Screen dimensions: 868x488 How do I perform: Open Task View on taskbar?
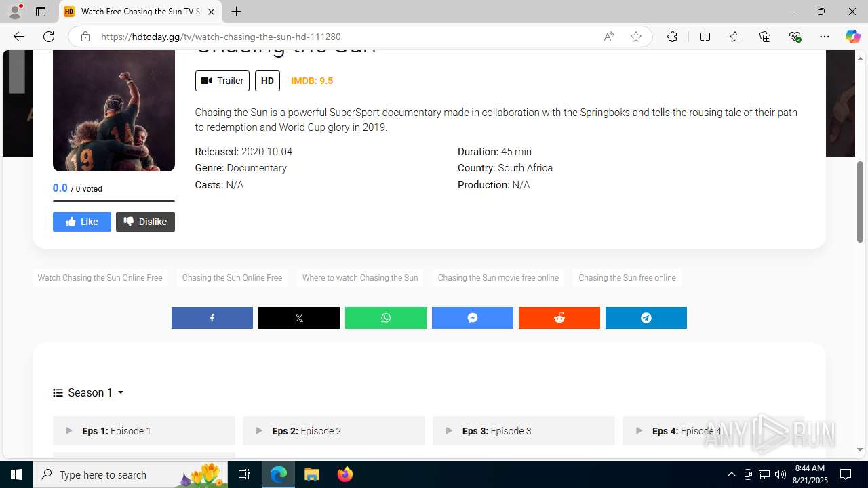[x=244, y=474]
